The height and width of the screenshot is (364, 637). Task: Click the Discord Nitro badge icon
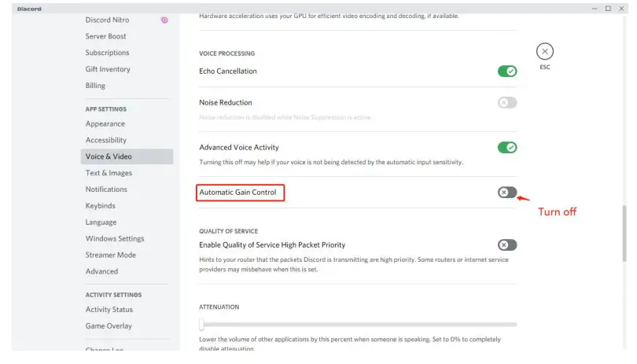(x=164, y=20)
